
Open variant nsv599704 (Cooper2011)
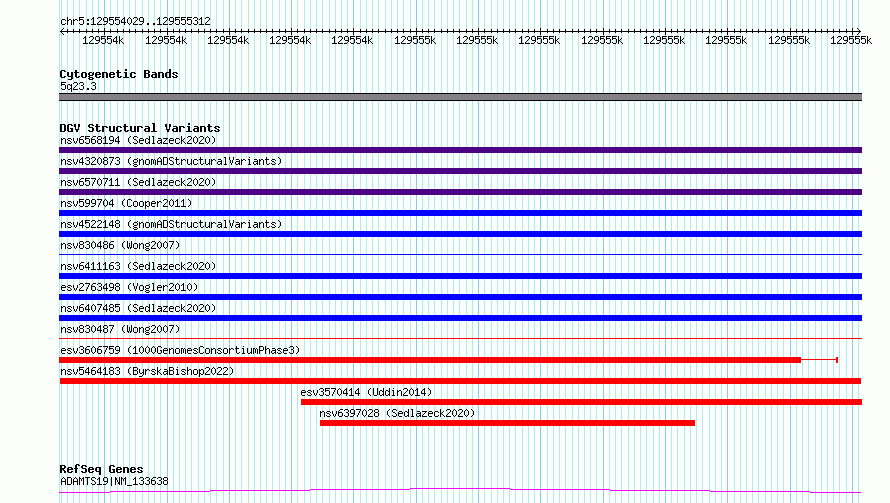pos(460,213)
